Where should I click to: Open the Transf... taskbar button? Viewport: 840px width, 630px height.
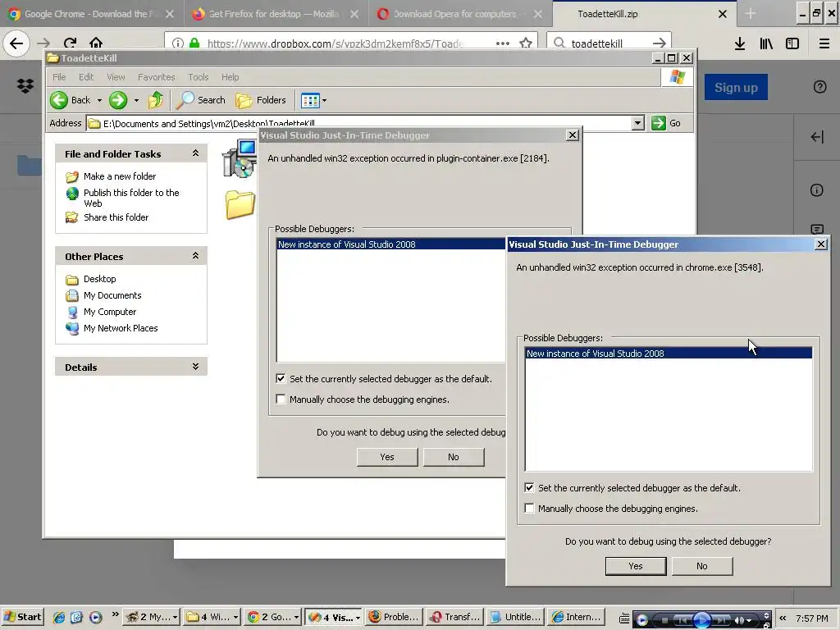[x=455, y=617]
